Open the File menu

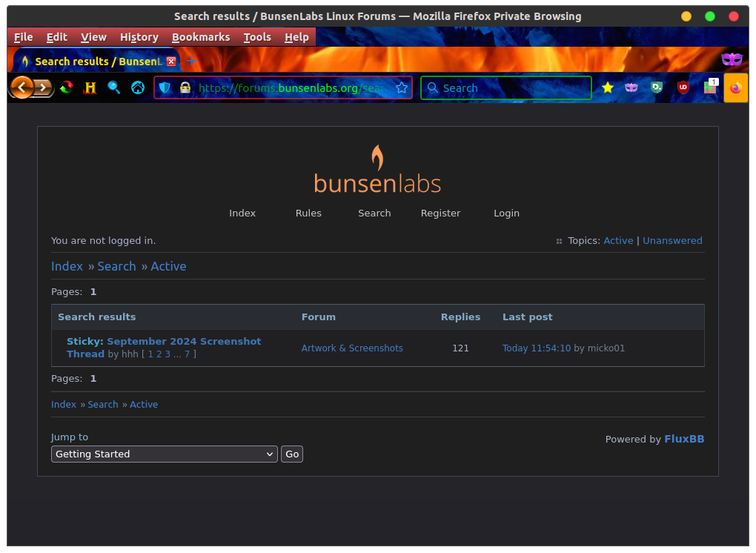[x=23, y=37]
